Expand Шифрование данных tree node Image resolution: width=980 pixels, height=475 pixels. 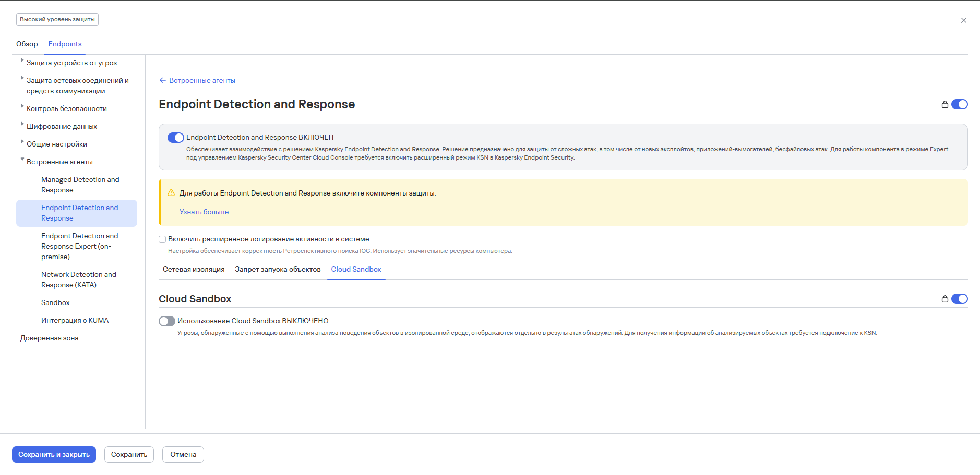tap(22, 124)
